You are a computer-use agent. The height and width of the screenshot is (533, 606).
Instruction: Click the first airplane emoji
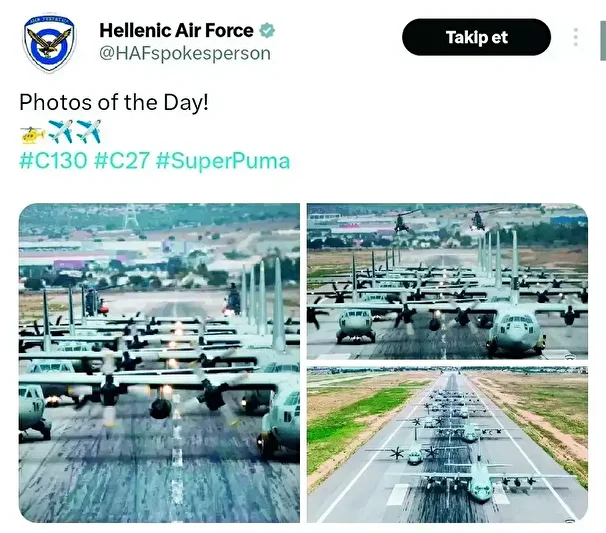point(60,131)
